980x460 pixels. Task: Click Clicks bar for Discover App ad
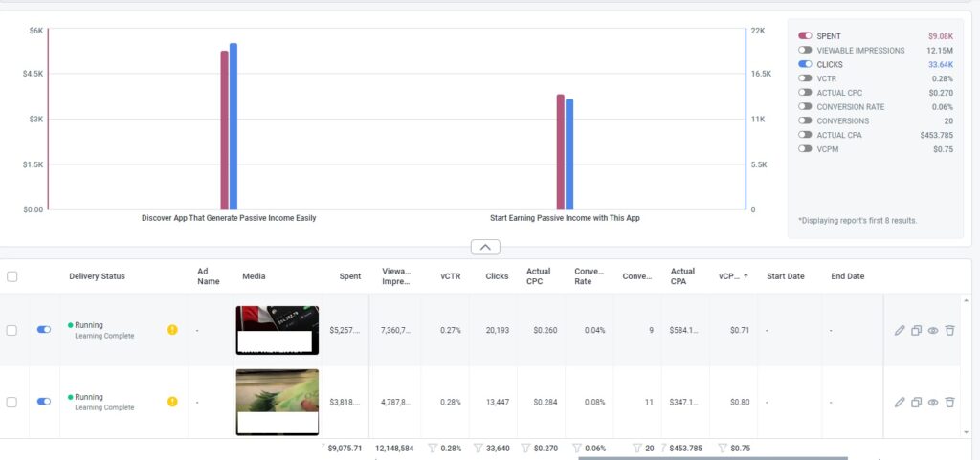pyautogui.click(x=234, y=126)
